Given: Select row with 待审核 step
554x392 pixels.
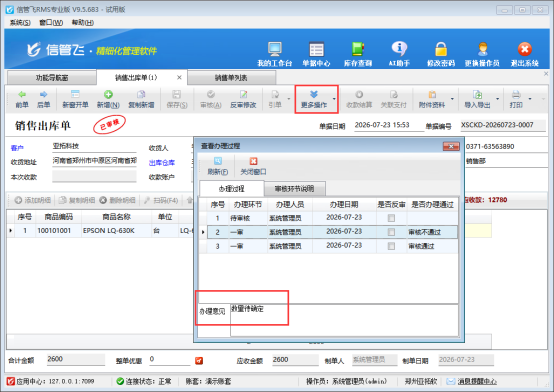Looking at the screenshot, I should pos(332,218).
